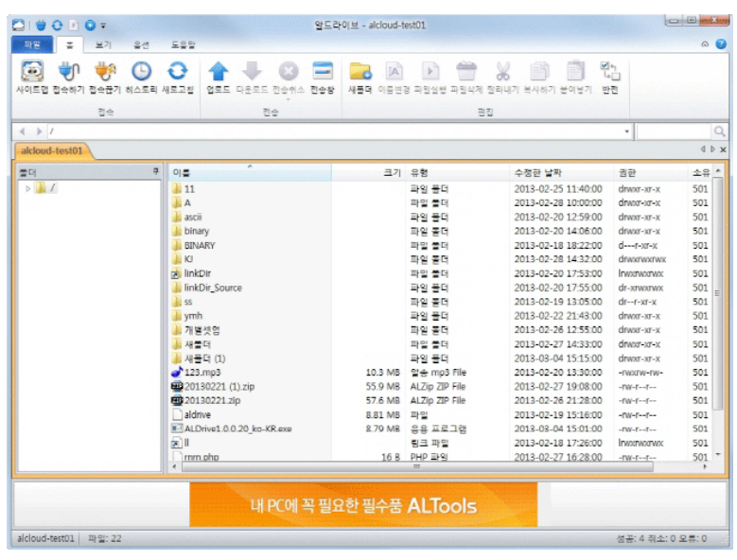Click into the search input box

tap(675, 131)
